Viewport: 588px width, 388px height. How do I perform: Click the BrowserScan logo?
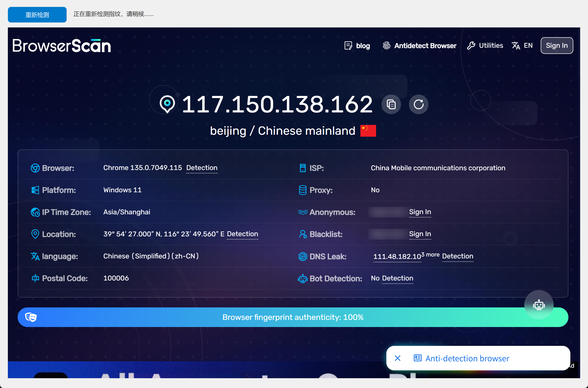point(62,46)
